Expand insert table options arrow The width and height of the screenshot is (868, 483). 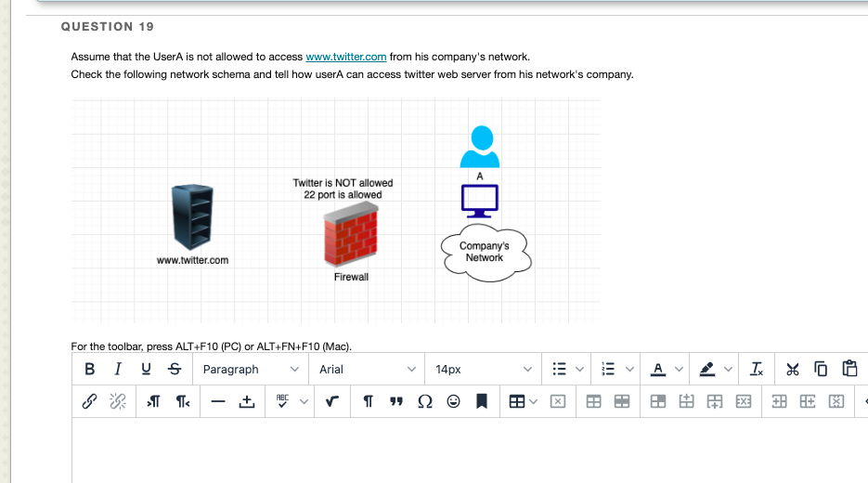click(534, 401)
